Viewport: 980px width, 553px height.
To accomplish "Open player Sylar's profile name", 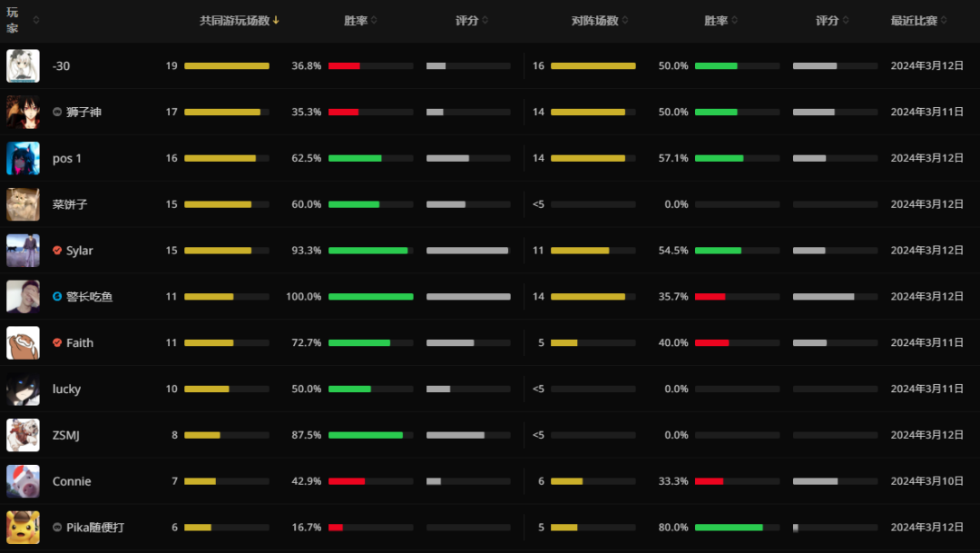I will (x=79, y=251).
